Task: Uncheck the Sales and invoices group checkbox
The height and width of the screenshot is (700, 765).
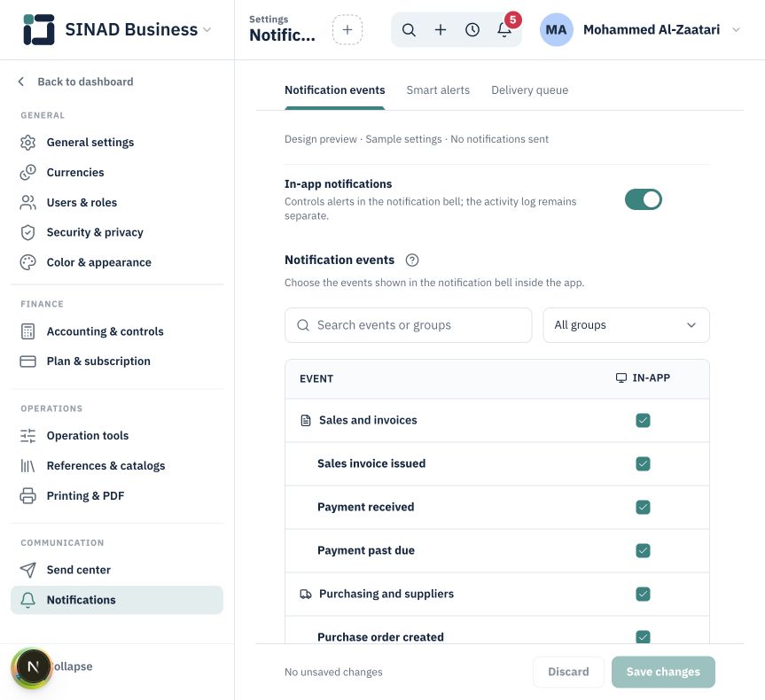Action: (643, 421)
